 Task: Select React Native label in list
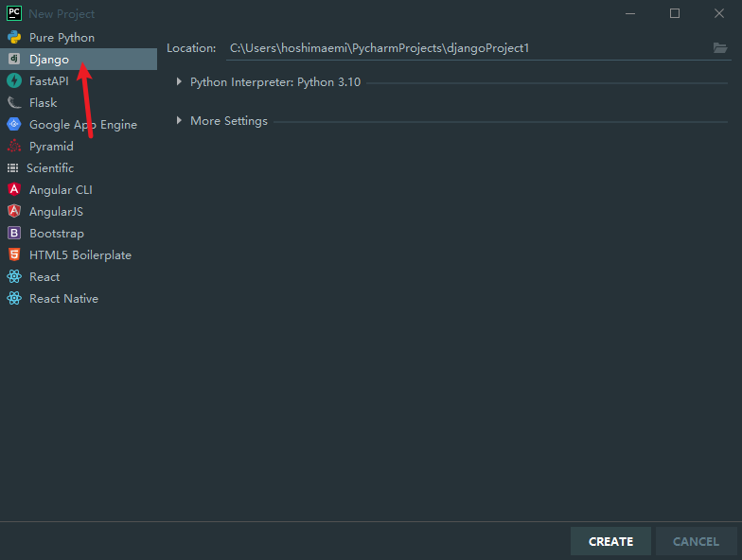64,299
